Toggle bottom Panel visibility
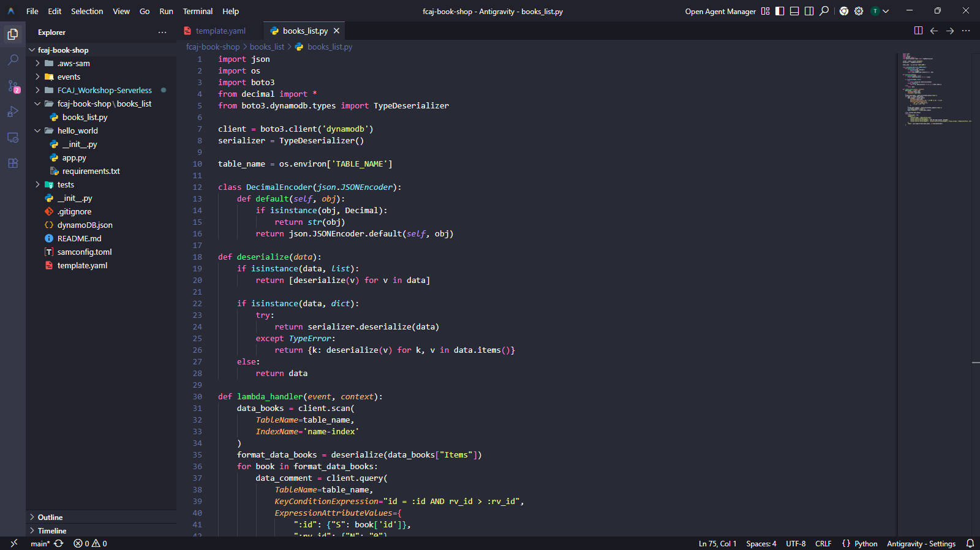 794,11
